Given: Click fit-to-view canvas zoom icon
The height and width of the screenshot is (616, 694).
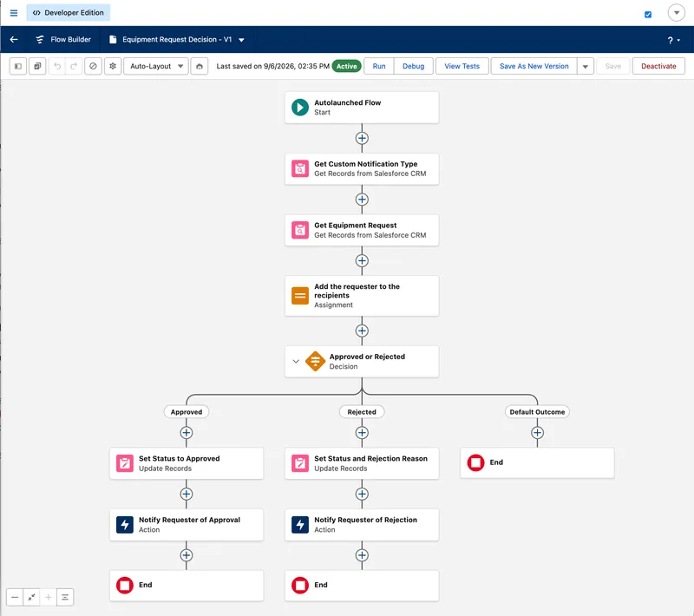Looking at the screenshot, I should coord(31,597).
